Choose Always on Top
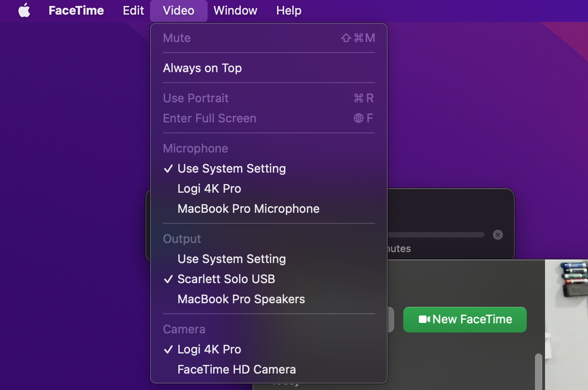Screen dimensions: 588x390 click(x=269, y=68)
